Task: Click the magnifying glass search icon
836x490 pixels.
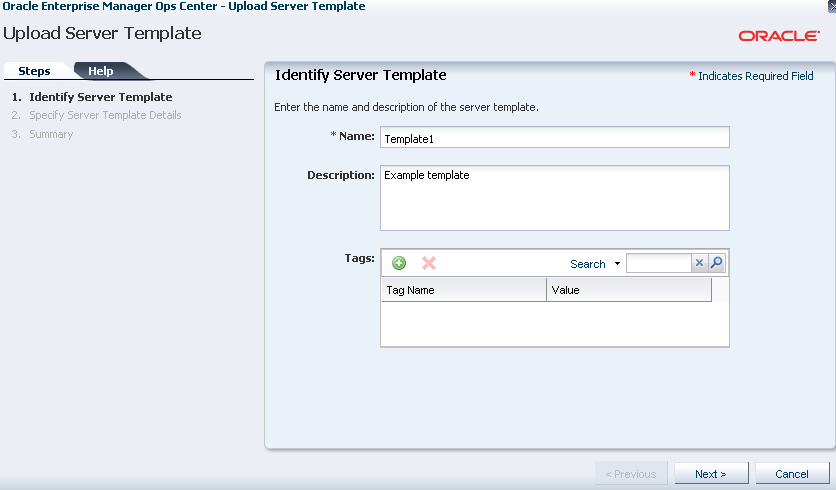Action: click(x=717, y=263)
